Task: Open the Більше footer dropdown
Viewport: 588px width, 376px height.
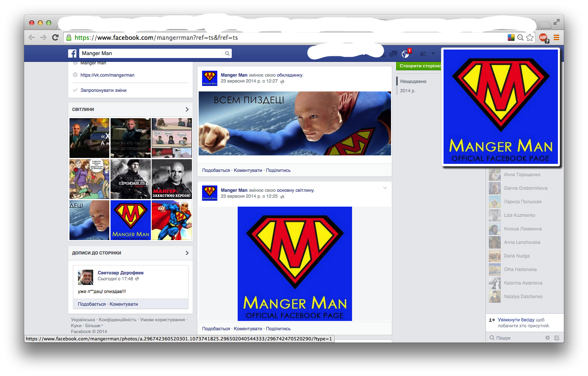Action: click(94, 326)
